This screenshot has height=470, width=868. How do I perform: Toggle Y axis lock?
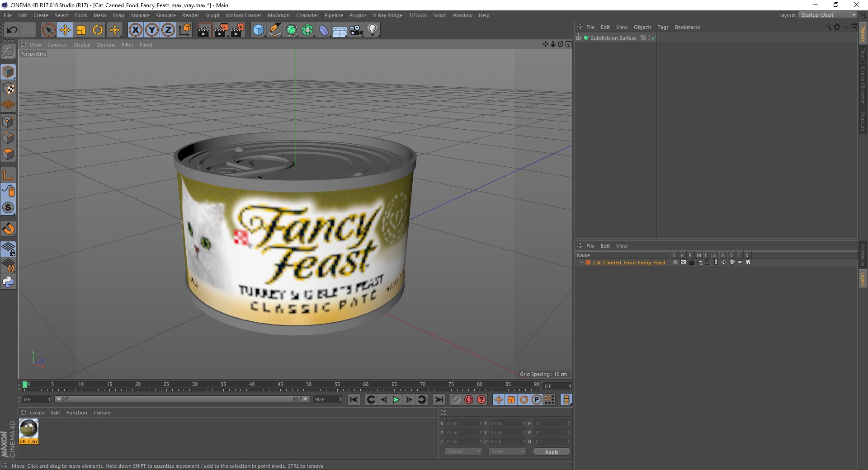(151, 30)
